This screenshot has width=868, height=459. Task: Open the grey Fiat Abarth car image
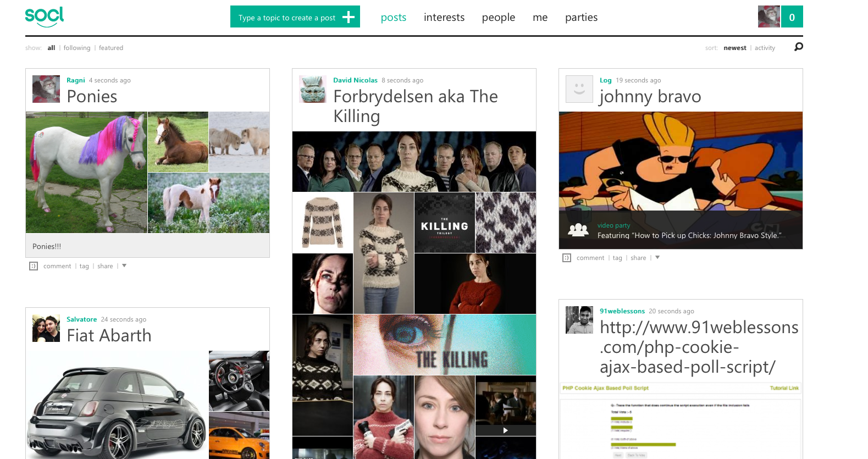[x=117, y=405]
